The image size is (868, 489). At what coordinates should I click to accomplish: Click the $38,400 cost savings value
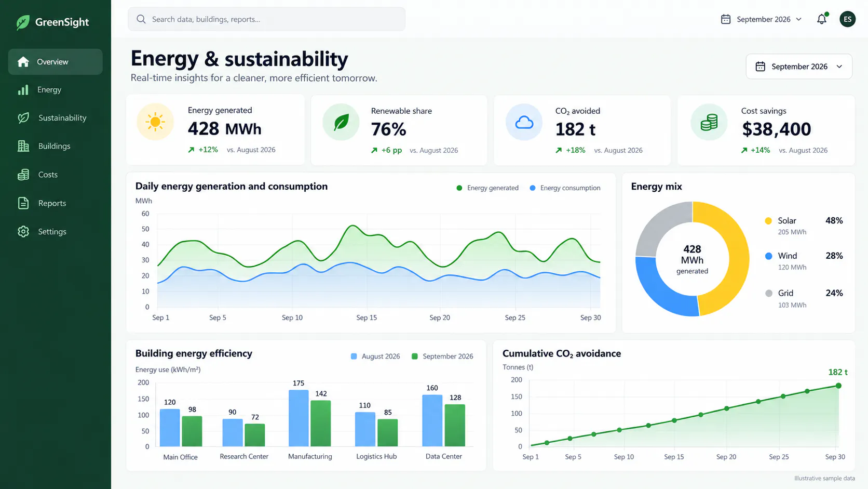tap(776, 129)
